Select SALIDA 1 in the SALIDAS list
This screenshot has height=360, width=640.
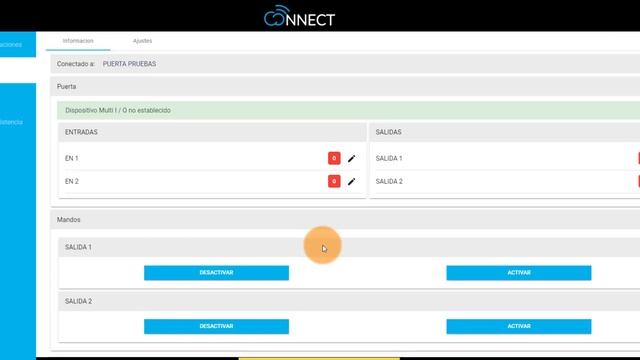click(389, 158)
